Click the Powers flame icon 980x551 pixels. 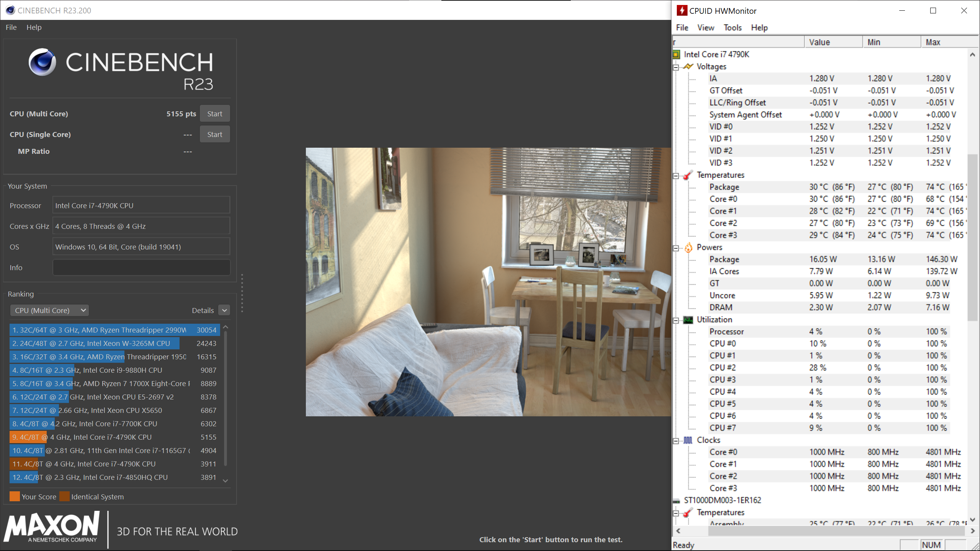pos(688,247)
